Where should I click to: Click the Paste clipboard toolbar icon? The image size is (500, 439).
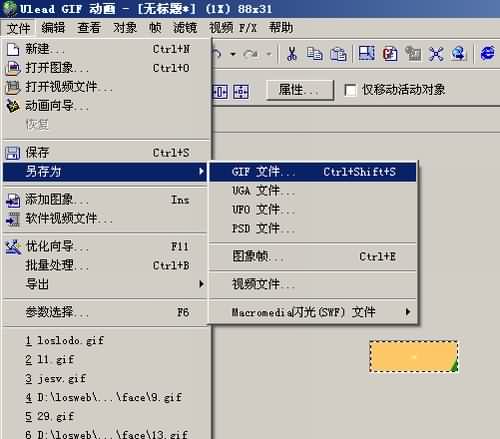(x=338, y=53)
